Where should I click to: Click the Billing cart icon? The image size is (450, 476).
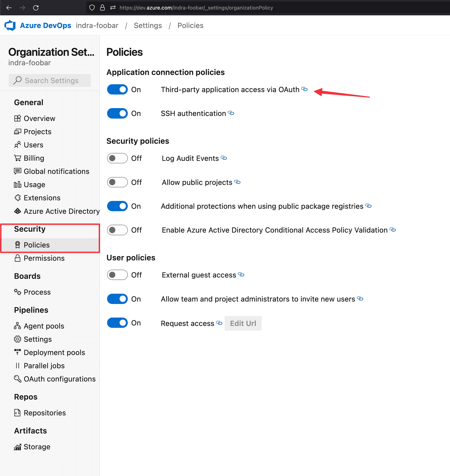(18, 158)
